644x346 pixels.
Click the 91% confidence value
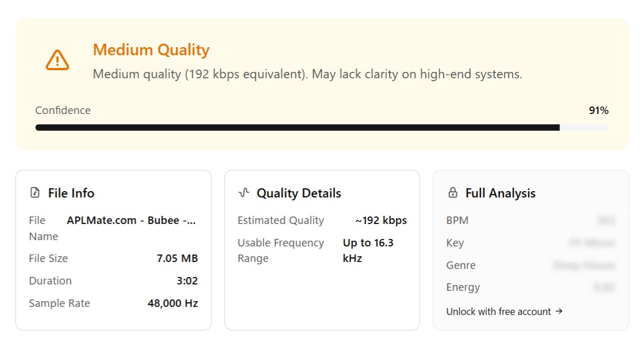point(599,110)
